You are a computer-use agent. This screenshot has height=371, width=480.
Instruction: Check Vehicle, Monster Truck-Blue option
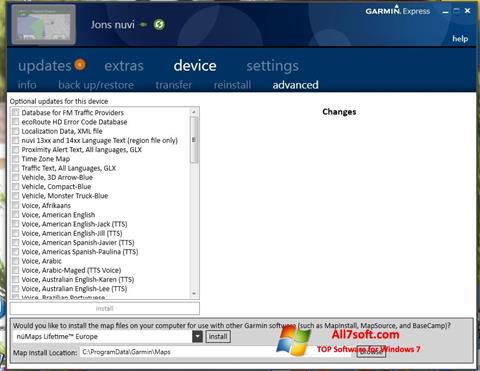pyautogui.click(x=16, y=196)
